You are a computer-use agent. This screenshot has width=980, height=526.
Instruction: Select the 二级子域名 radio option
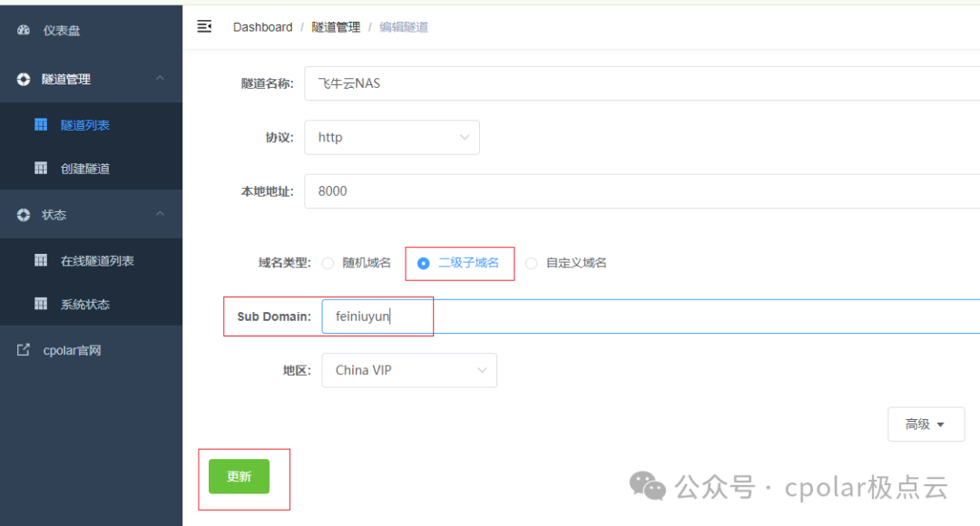(423, 263)
